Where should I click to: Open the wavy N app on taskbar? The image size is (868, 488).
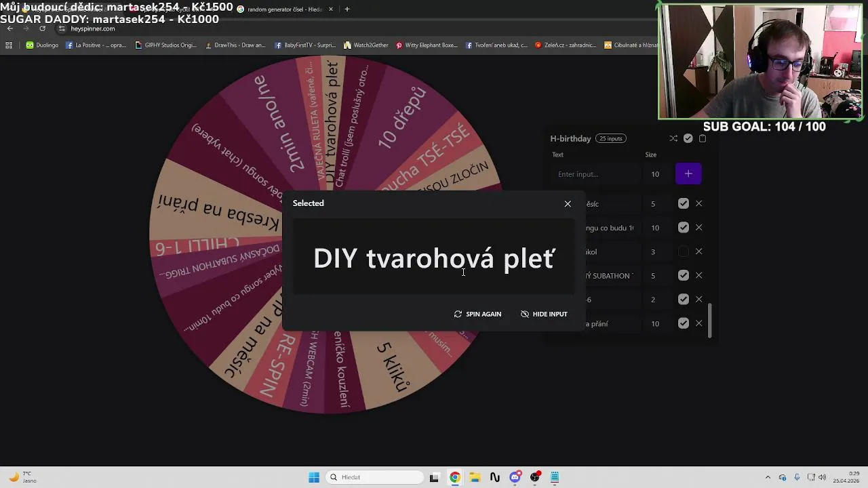click(495, 477)
